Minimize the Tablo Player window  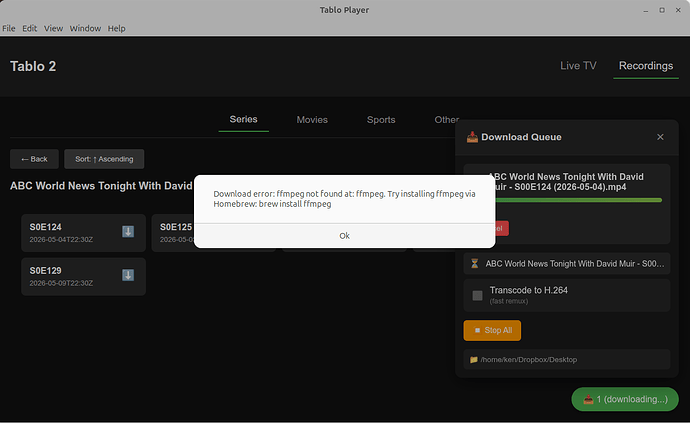pos(646,10)
